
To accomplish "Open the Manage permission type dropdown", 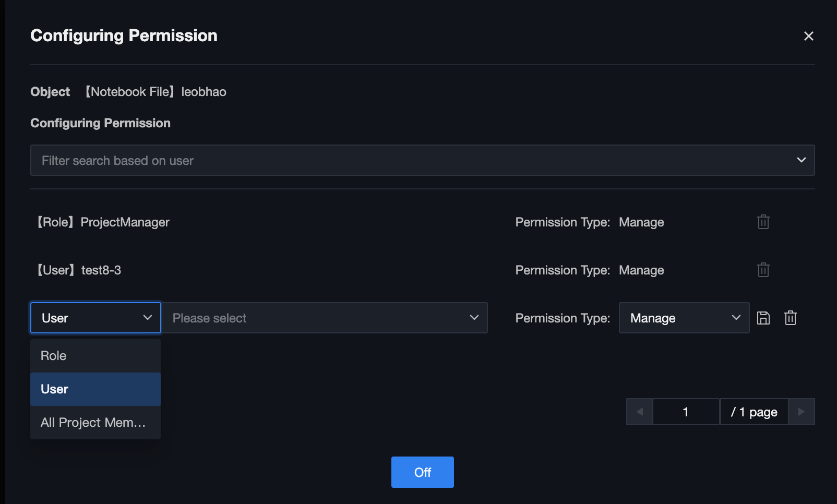I will [684, 318].
